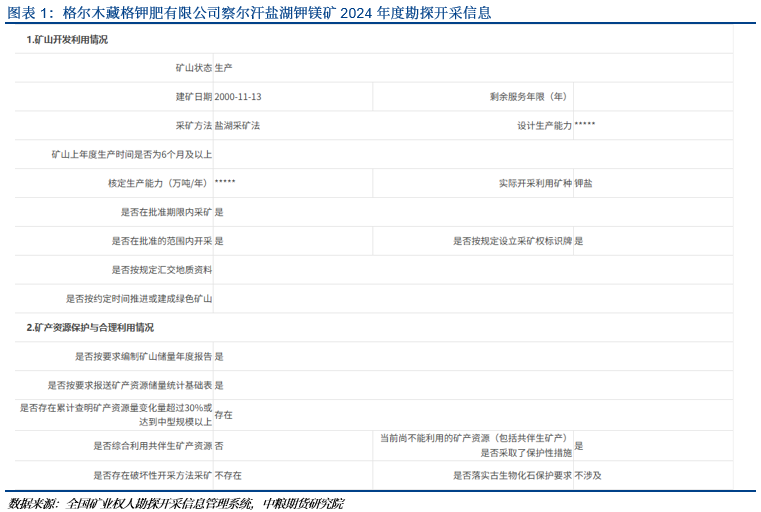The image size is (761, 512).
Task: Click the 是否按约定时间推进或建成绿色矿山 label
Action: 139,298
